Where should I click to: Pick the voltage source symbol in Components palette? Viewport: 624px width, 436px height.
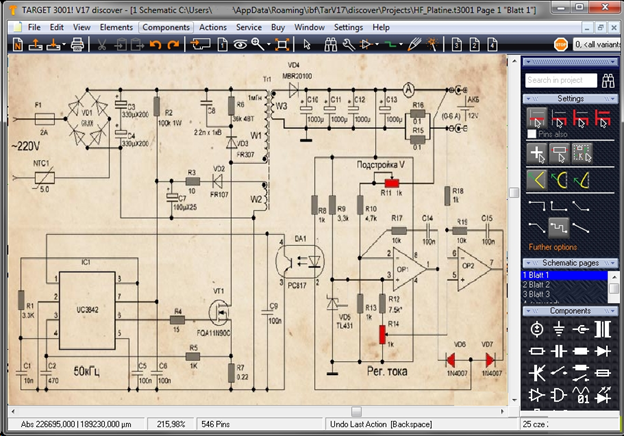[x=537, y=329]
